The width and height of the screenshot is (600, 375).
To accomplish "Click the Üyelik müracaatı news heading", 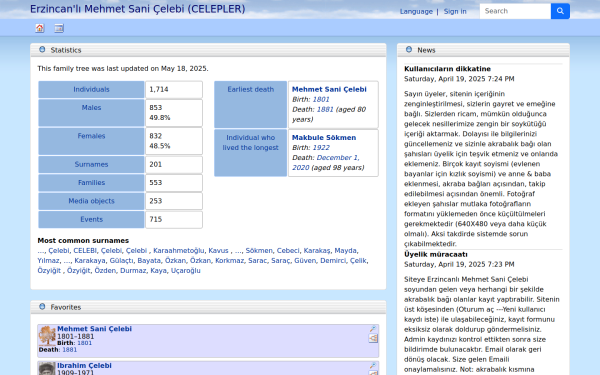I will [435, 254].
